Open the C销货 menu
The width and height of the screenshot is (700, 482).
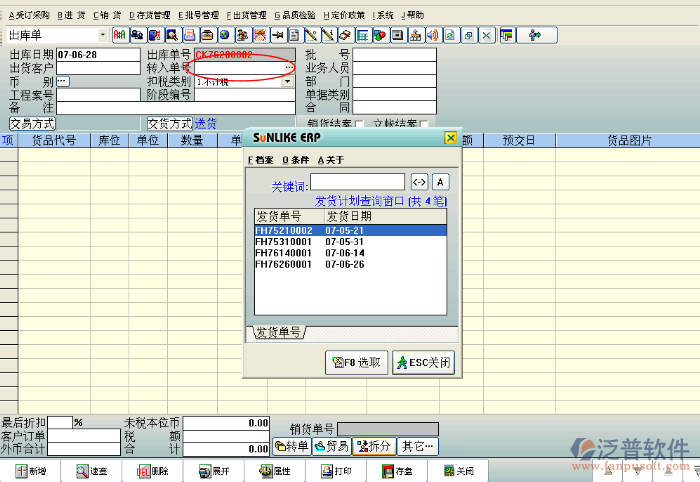pos(108,15)
